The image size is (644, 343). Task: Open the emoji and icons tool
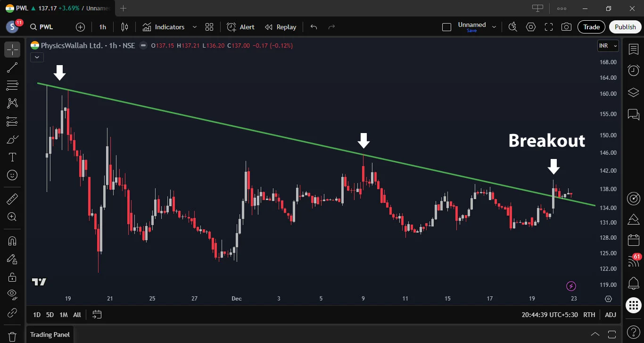tap(12, 175)
